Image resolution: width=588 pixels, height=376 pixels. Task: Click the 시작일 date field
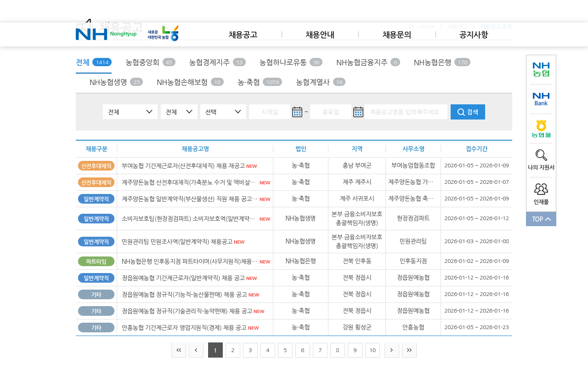tap(270, 112)
